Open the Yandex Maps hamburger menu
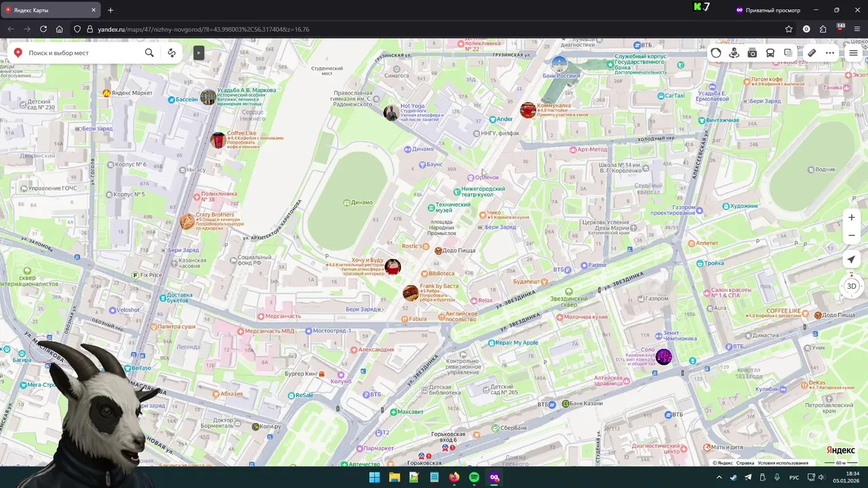 coord(854,53)
